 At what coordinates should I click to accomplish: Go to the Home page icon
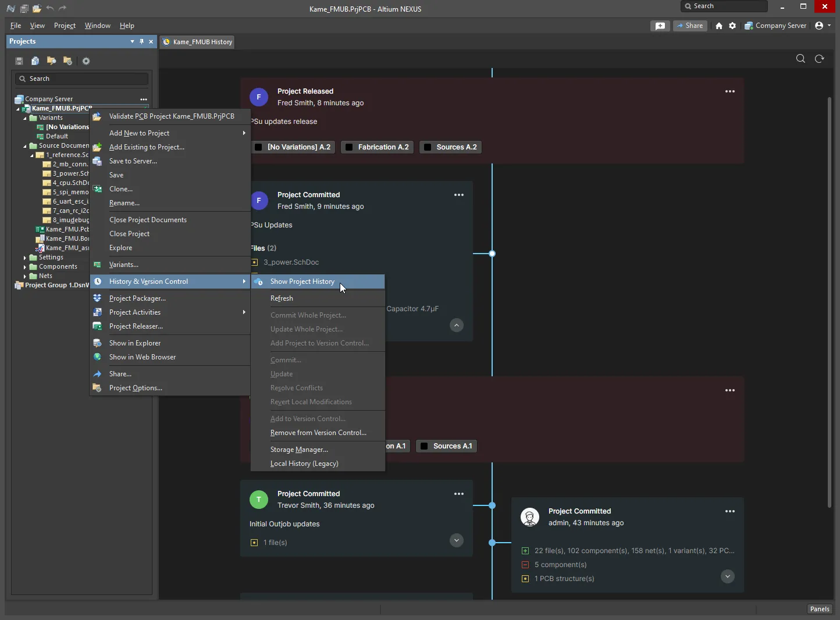coord(719,26)
